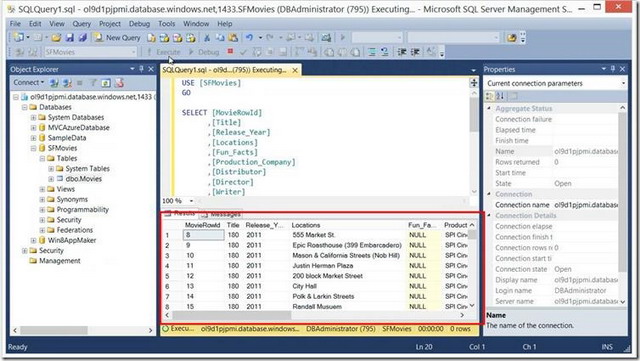This screenshot has width=640, height=361.
Task: Click the Copy icon in toolbar
Action: pyautogui.click(x=220, y=38)
